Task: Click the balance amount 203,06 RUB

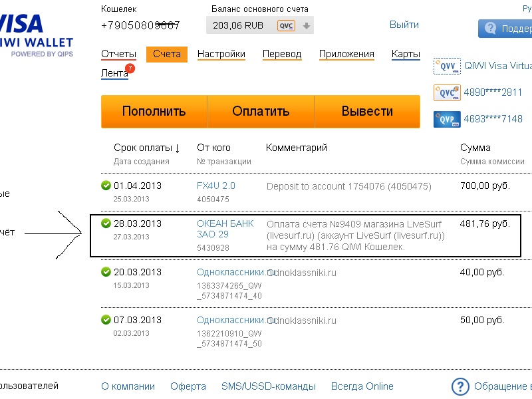Action: pos(238,26)
